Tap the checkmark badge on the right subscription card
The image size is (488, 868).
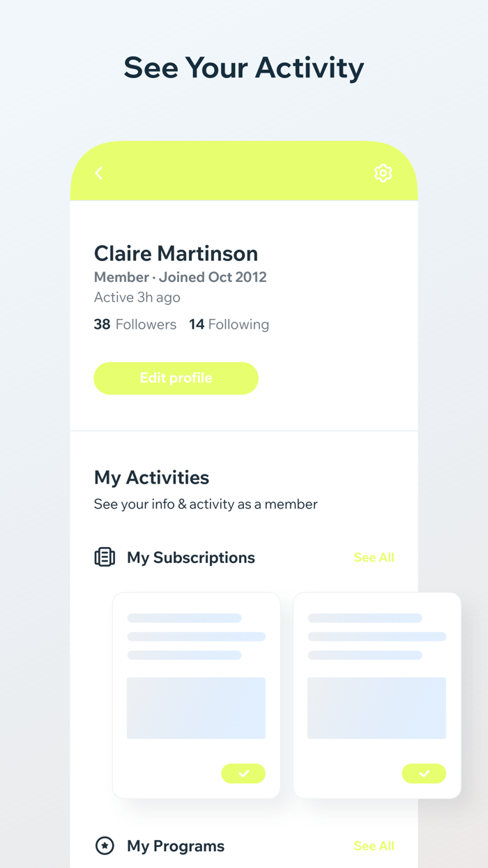point(424,774)
